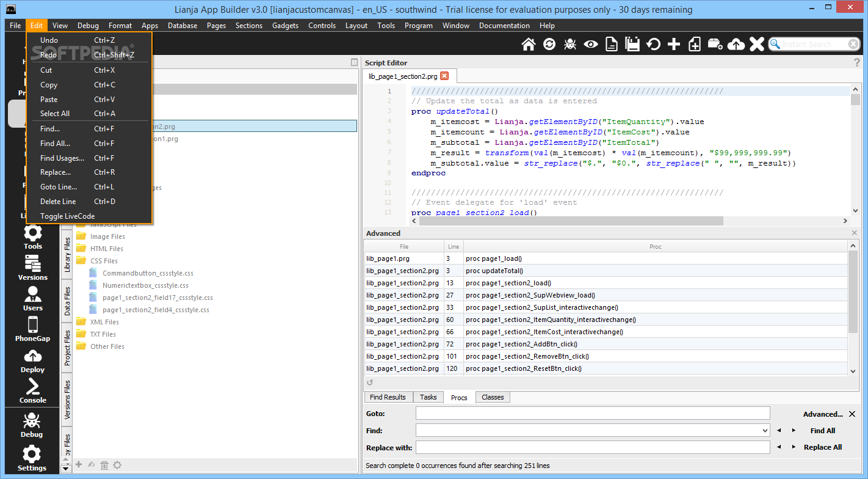Select the Project Files vertical tab
This screenshot has height=479, width=868.
(67, 348)
